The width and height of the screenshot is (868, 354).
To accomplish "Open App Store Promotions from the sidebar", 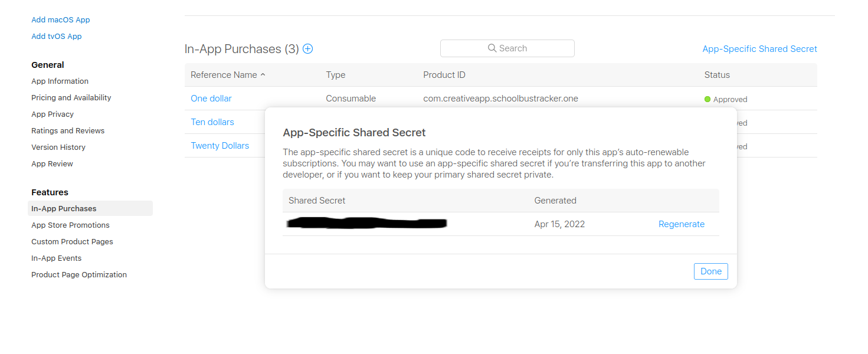I will (x=70, y=225).
